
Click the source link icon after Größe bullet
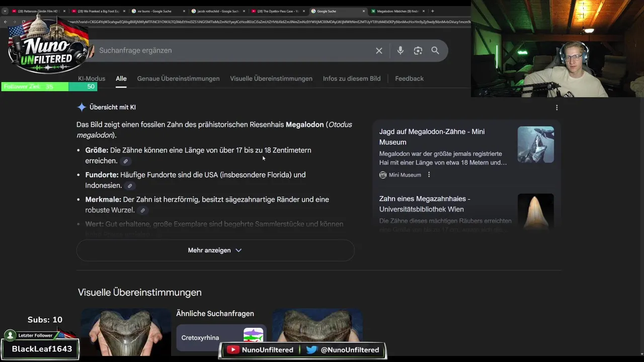click(126, 161)
